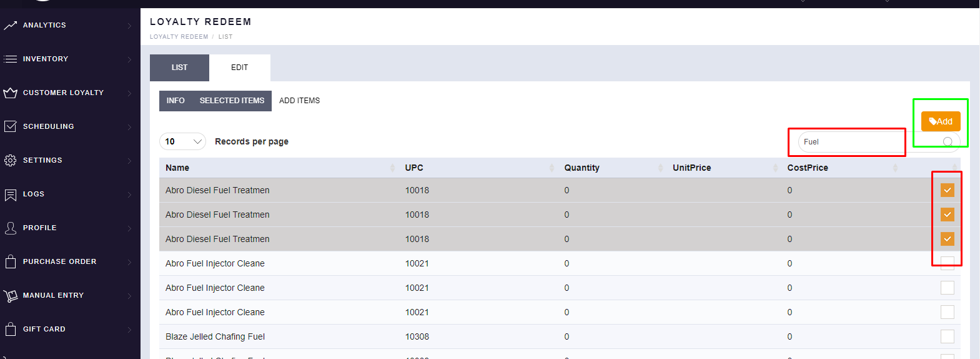Open the Selected Items tab
Viewport: 980px width, 359px height.
232,101
